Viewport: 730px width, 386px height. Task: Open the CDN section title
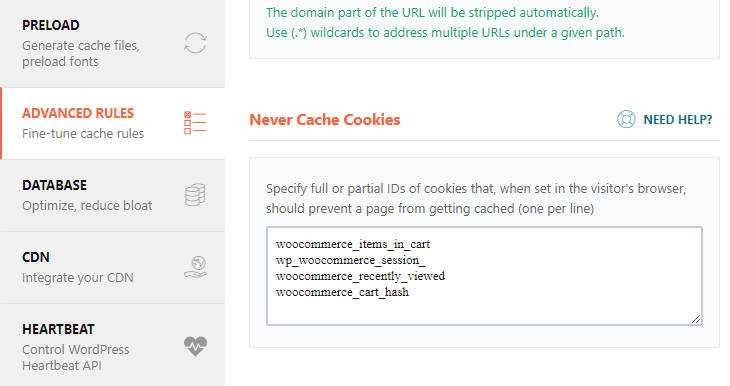pos(36,257)
